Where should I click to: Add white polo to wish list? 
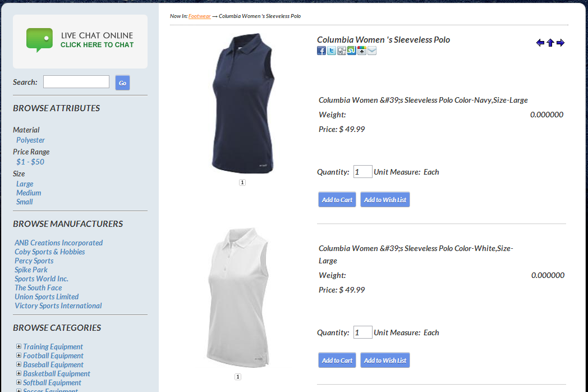click(385, 361)
